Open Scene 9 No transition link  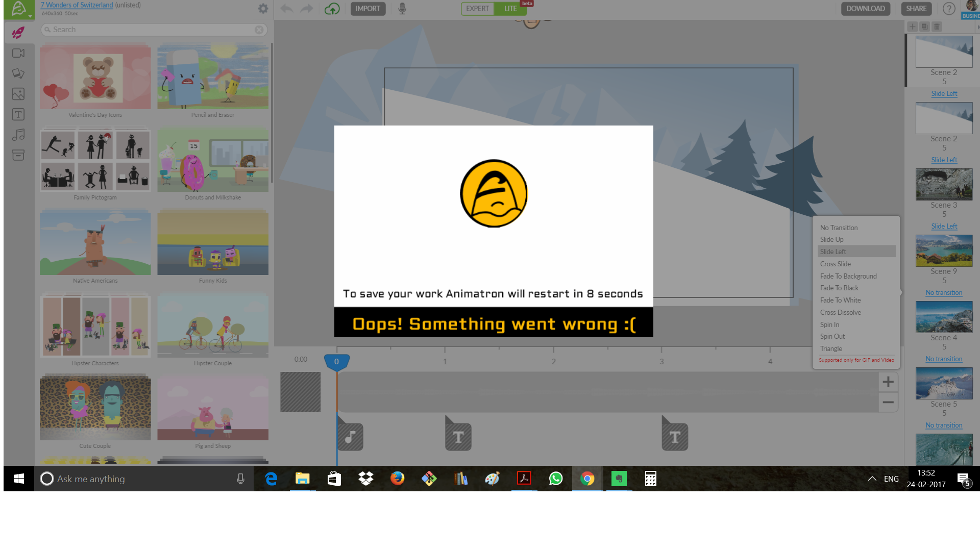pos(944,292)
